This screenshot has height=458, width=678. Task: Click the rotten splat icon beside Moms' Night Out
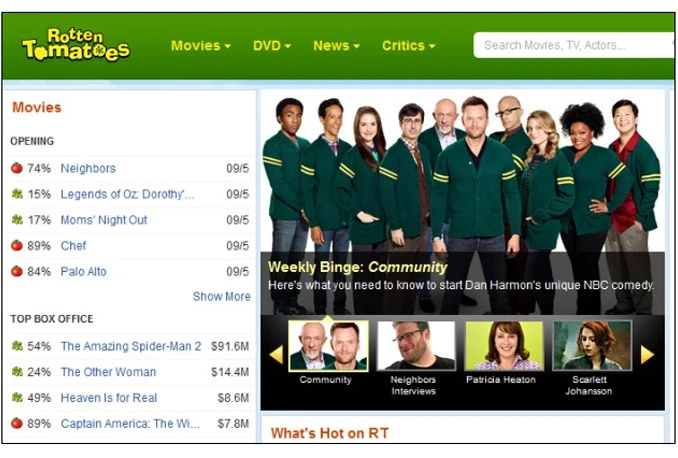(x=17, y=220)
